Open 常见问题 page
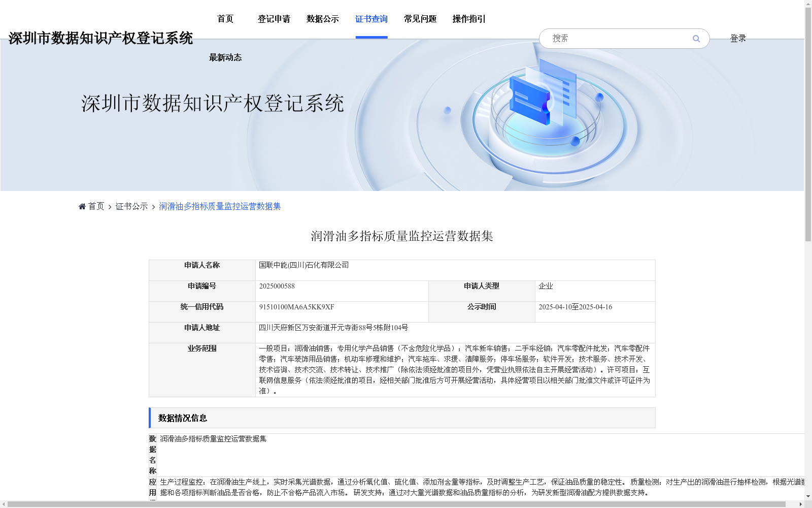This screenshot has width=812, height=508. point(420,19)
